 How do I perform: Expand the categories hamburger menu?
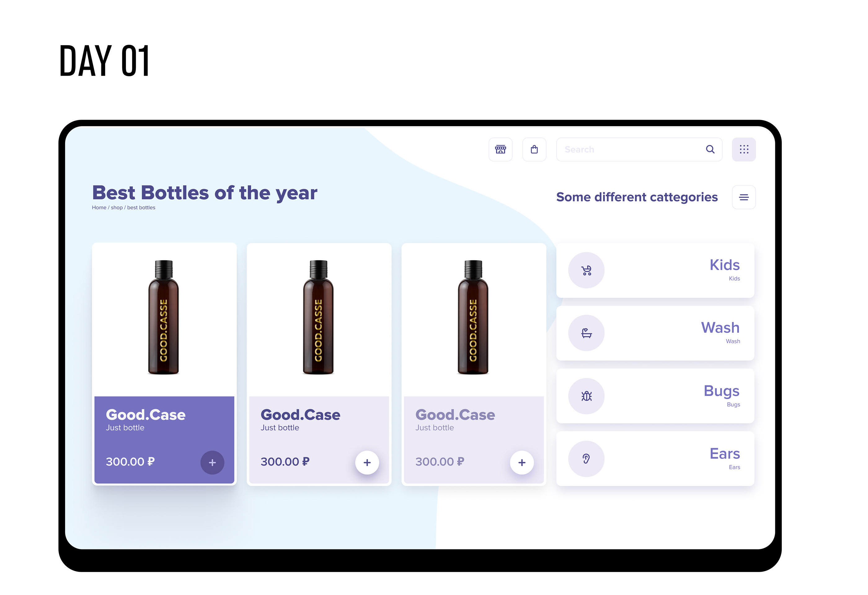(744, 197)
